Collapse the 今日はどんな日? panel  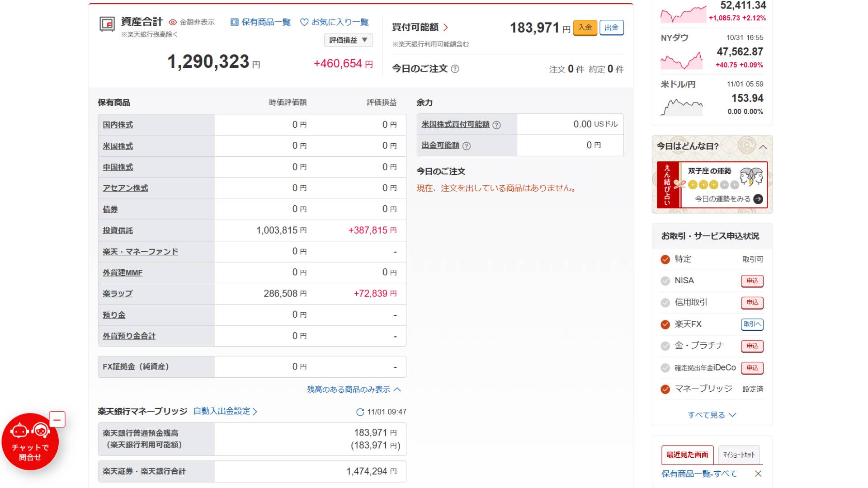763,147
